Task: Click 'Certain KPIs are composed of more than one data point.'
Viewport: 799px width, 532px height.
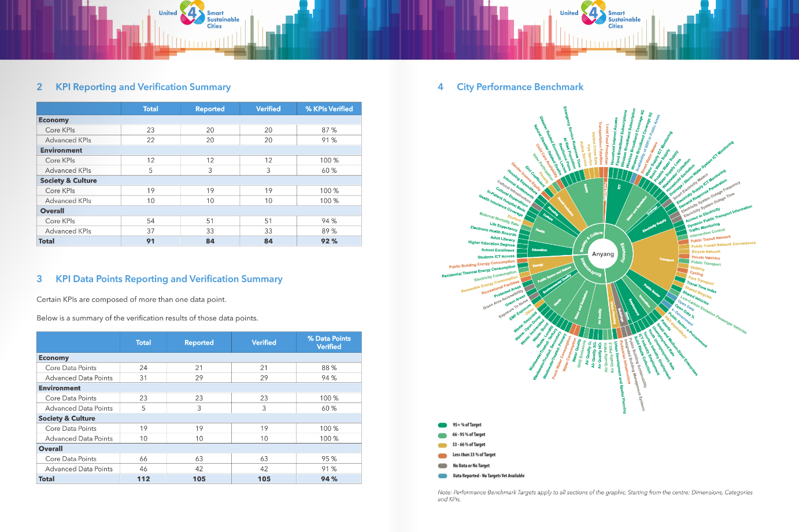Action: click(131, 300)
